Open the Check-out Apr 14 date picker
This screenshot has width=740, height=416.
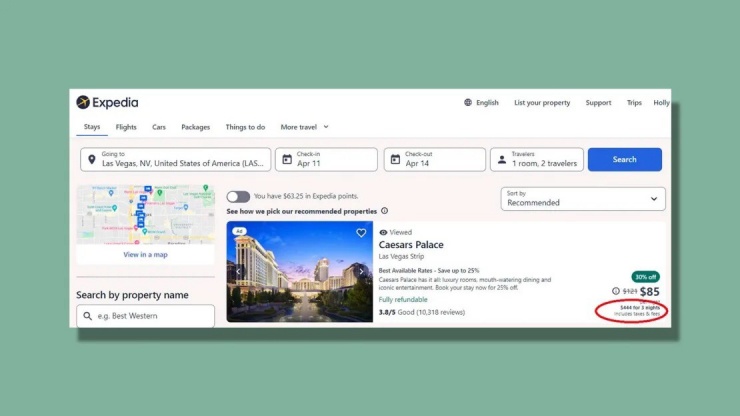pos(434,160)
